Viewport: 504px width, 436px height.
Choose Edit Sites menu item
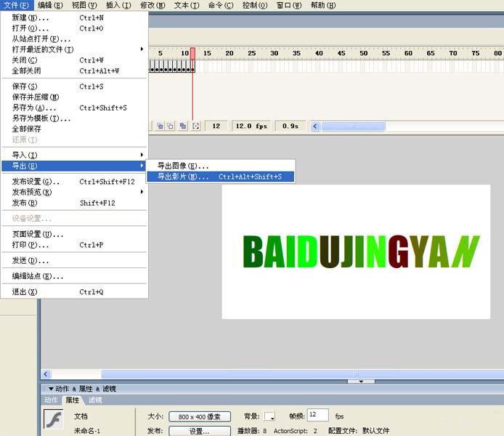click(x=74, y=276)
